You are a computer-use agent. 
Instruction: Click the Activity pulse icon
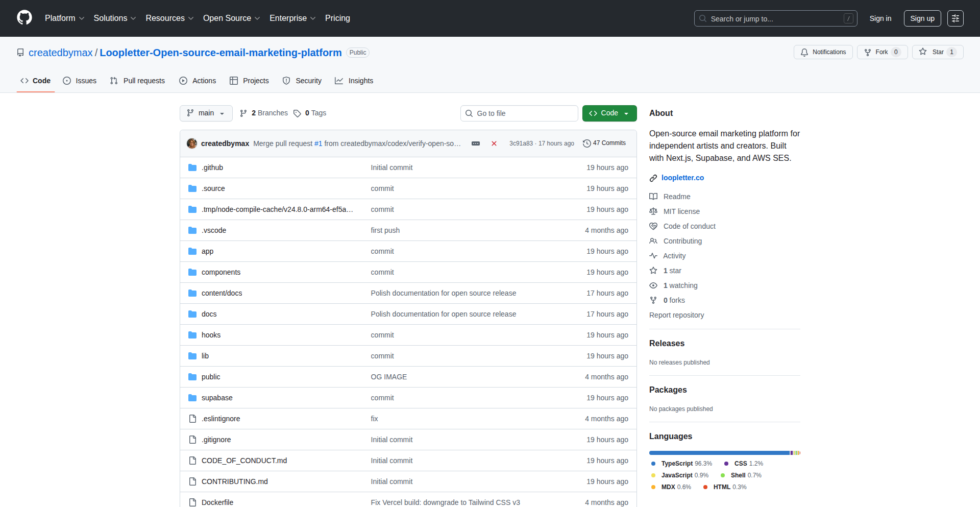[x=653, y=256]
